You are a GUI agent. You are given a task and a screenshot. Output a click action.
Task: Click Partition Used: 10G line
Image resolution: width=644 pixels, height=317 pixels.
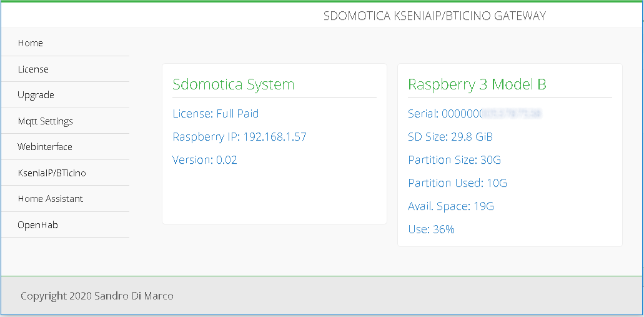pyautogui.click(x=457, y=183)
